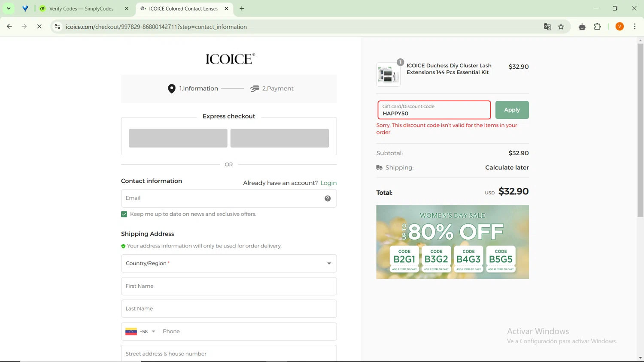This screenshot has width=644, height=362.
Task: Click the HAPPY50 discount code field
Action: (434, 110)
